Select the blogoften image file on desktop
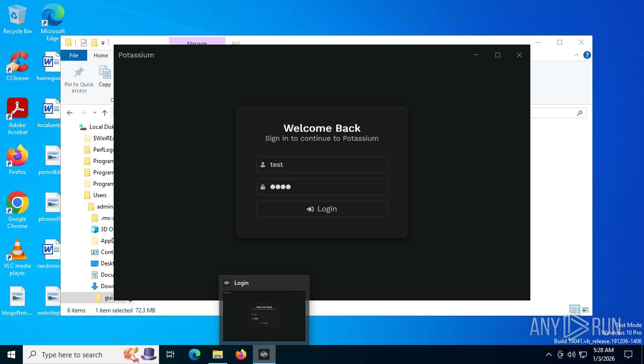The height and width of the screenshot is (364, 644). tap(18, 301)
